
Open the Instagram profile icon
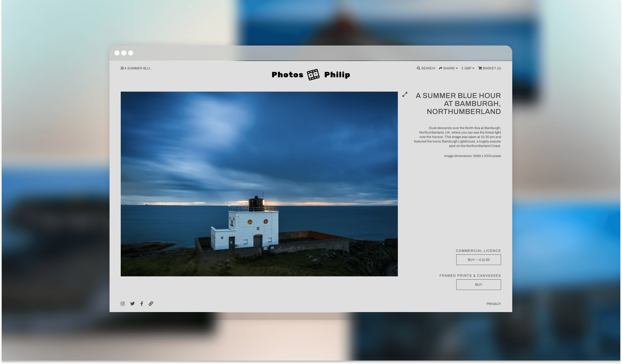(x=122, y=303)
